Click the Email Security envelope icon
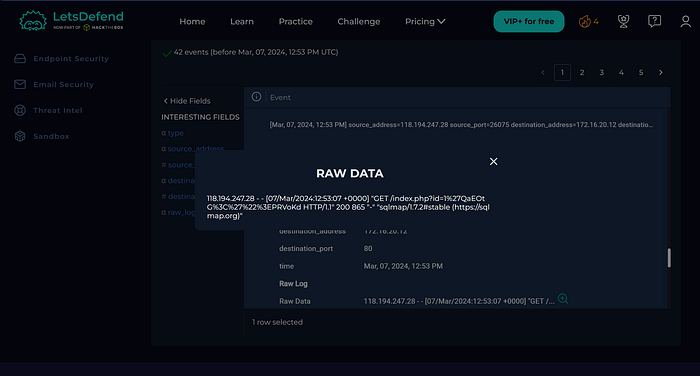The image size is (700, 376). [x=20, y=84]
